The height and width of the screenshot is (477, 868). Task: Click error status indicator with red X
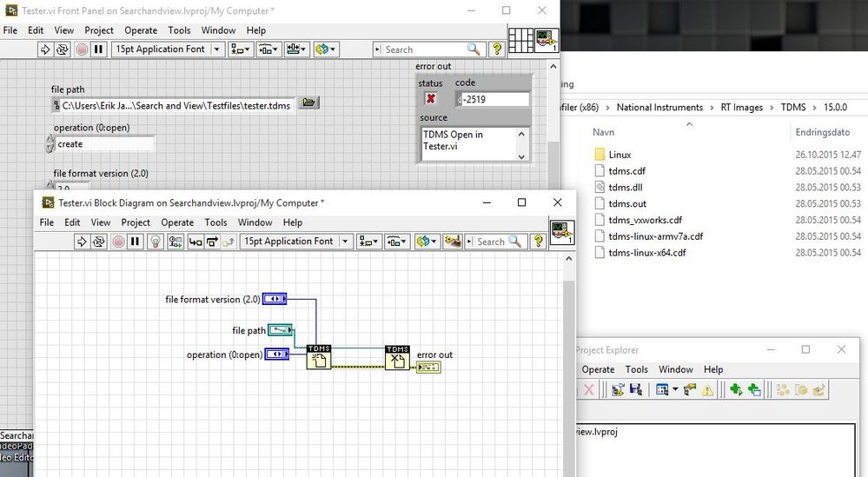430,98
